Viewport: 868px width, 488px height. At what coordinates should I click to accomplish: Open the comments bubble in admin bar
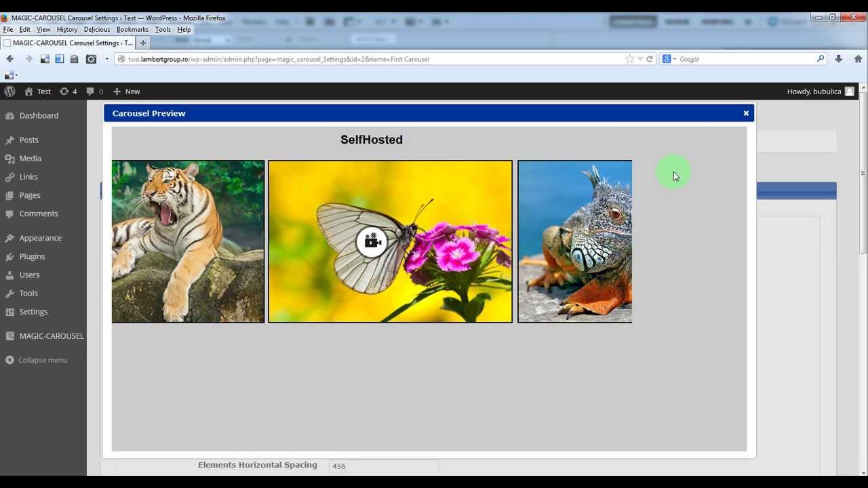coord(95,91)
